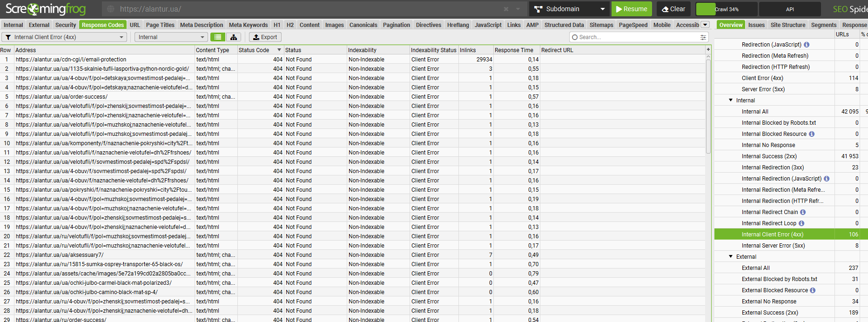The height and width of the screenshot is (322, 868).
Task: Info icon beside Internal Redirect Loop
Action: click(801, 223)
